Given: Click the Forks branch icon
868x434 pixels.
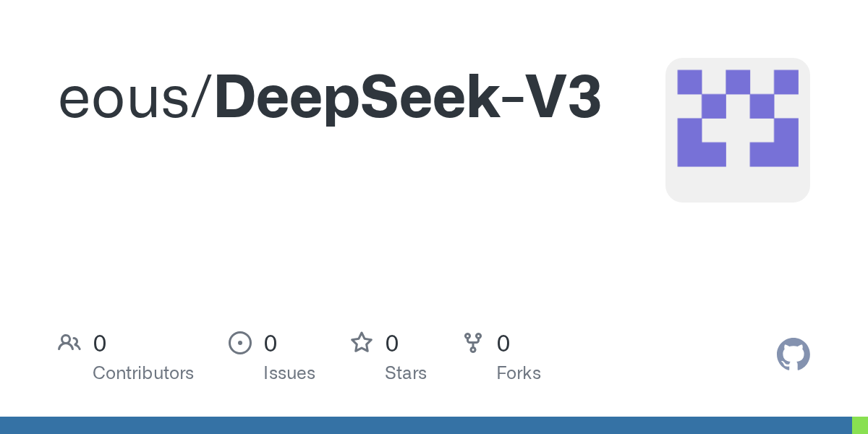Looking at the screenshot, I should pyautogui.click(x=473, y=343).
